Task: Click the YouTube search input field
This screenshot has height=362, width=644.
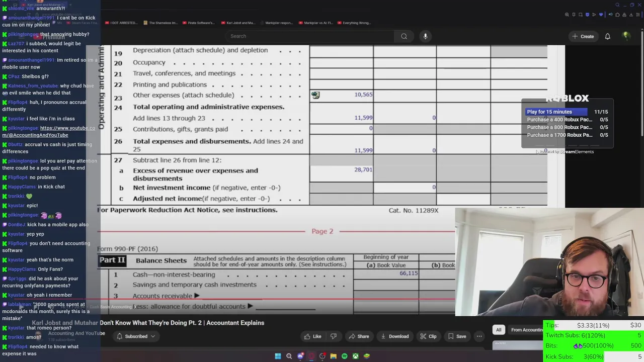Action: tap(309, 36)
